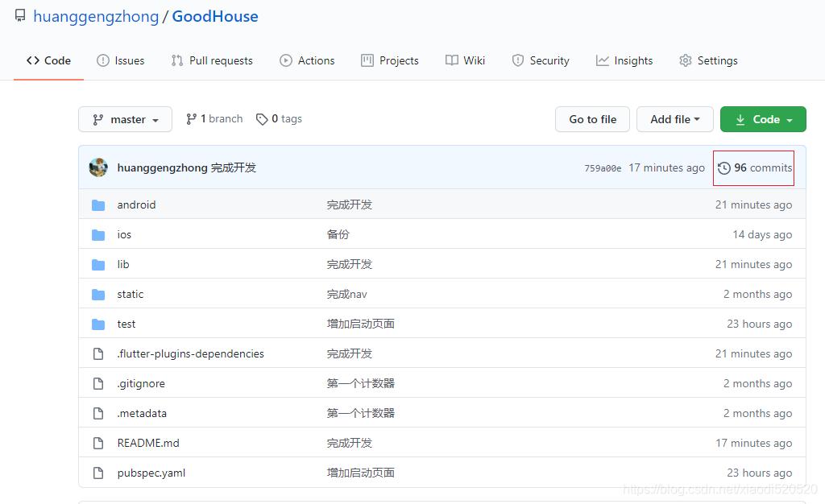Open the Actions tab
825x504 pixels.
coord(307,60)
